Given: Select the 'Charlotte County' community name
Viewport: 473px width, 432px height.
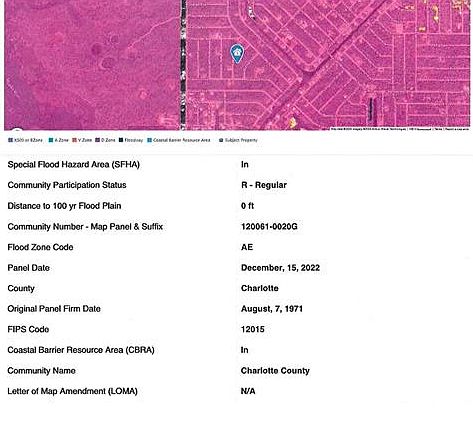Looking at the screenshot, I should pyautogui.click(x=275, y=371).
